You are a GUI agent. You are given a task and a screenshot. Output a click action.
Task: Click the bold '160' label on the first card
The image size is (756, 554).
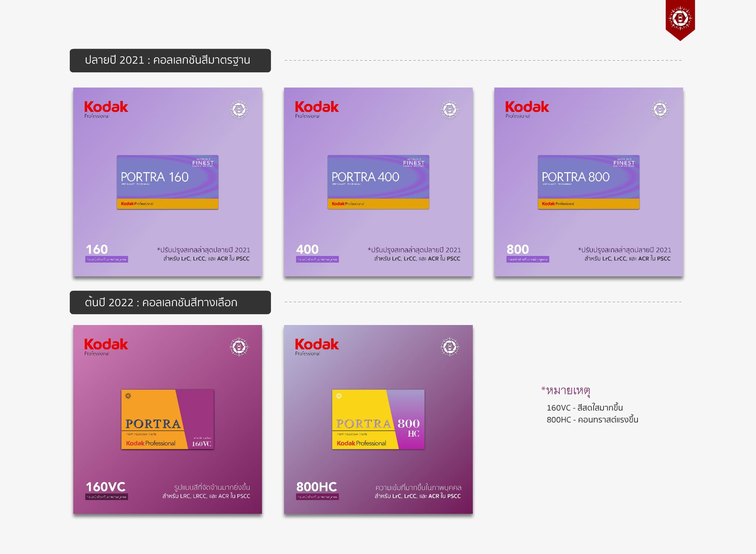[x=97, y=249]
